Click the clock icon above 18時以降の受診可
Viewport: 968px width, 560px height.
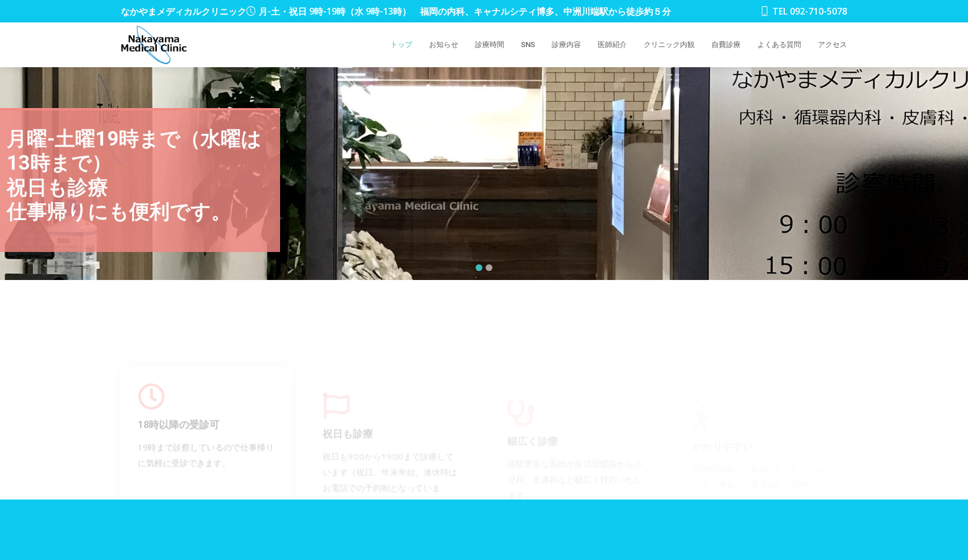point(151,396)
